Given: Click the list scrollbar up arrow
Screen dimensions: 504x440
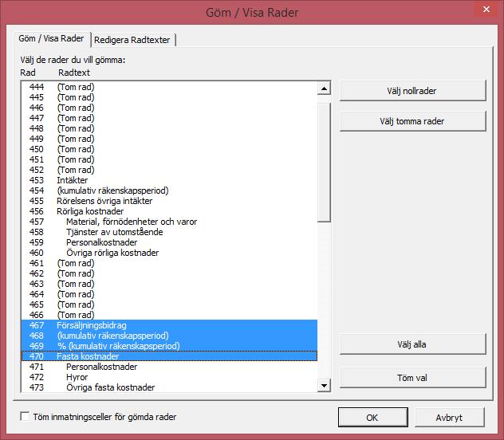Looking at the screenshot, I should pyautogui.click(x=324, y=88).
